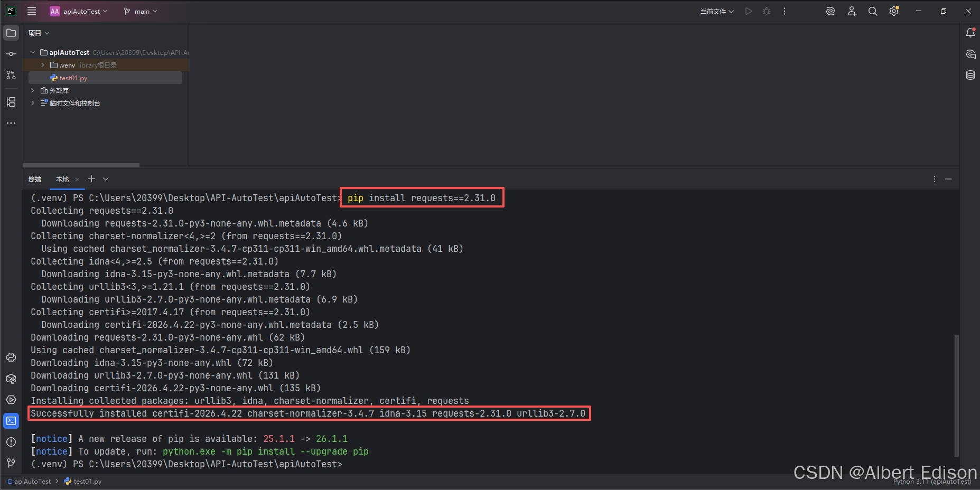Open the Notifications panel
Image resolution: width=980 pixels, height=490 pixels.
point(970,33)
